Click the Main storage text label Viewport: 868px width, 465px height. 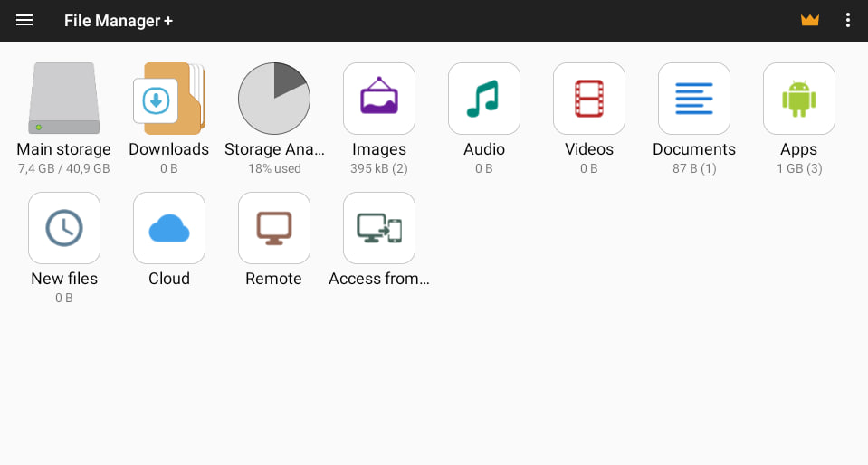(63, 149)
